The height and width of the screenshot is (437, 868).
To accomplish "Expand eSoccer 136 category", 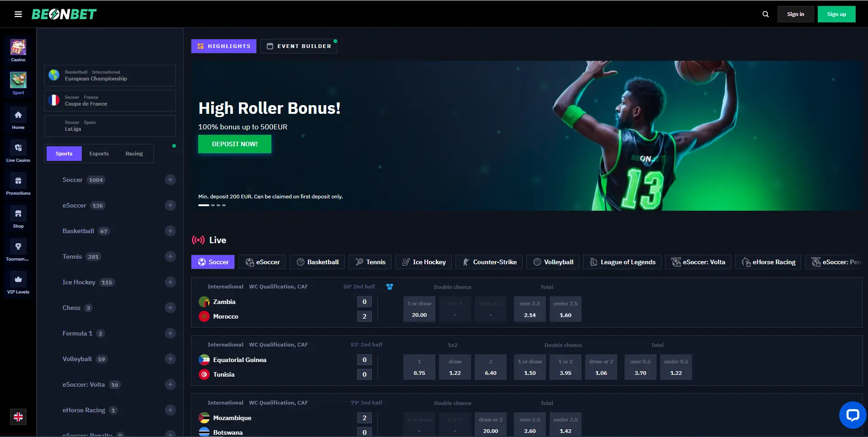I will point(170,205).
